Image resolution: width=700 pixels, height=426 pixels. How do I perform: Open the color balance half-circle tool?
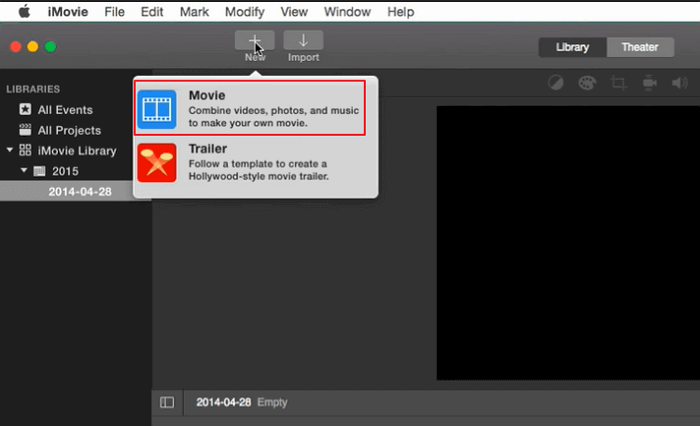[556, 84]
